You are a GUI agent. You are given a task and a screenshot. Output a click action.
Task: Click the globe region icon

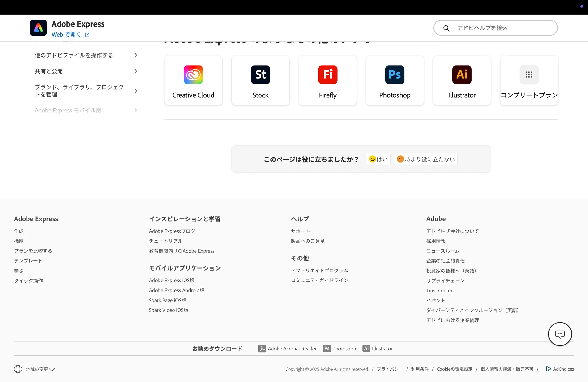tap(18, 369)
